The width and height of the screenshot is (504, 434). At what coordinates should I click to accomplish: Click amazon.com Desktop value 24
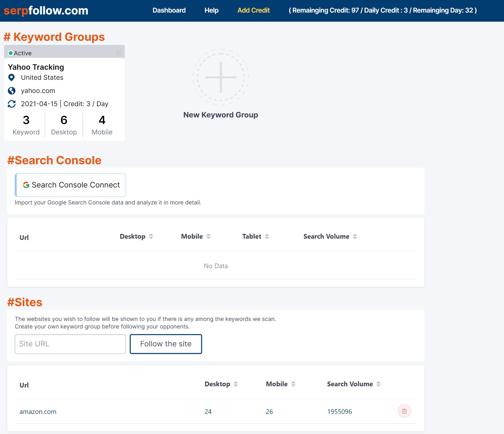click(208, 412)
